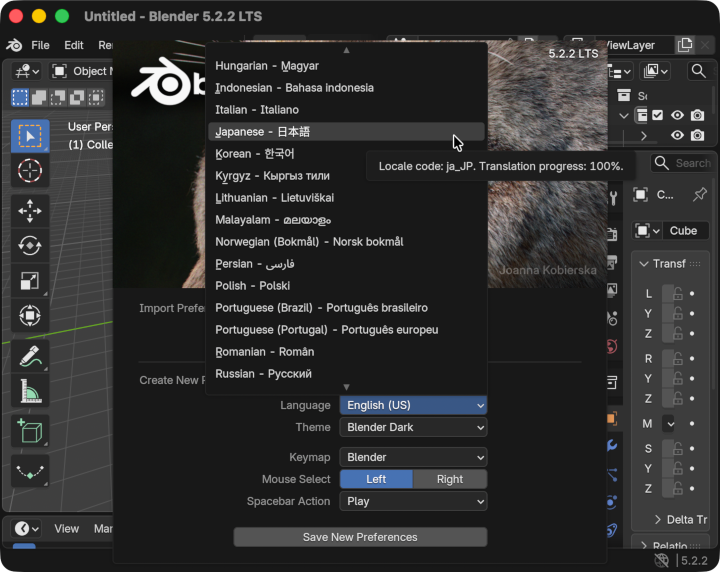Viewport: 720px width, 572px height.
Task: Click the Scene Collection archive icon in outliner
Action: (624, 95)
